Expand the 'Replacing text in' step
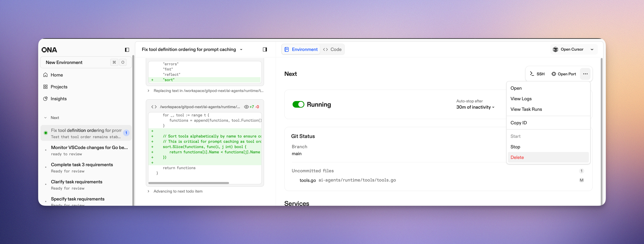This screenshot has width=644, height=244. tap(149, 91)
